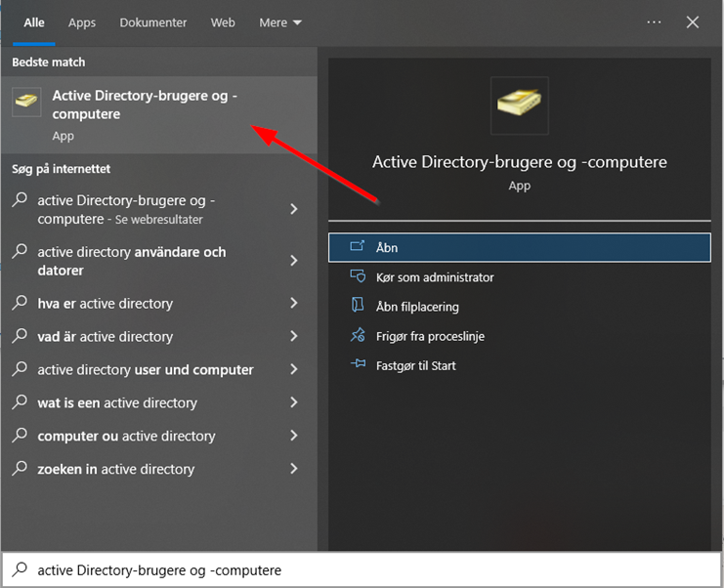Click search icon next to 'användare och datorer' suggestion
The image size is (724, 588).
point(20,251)
